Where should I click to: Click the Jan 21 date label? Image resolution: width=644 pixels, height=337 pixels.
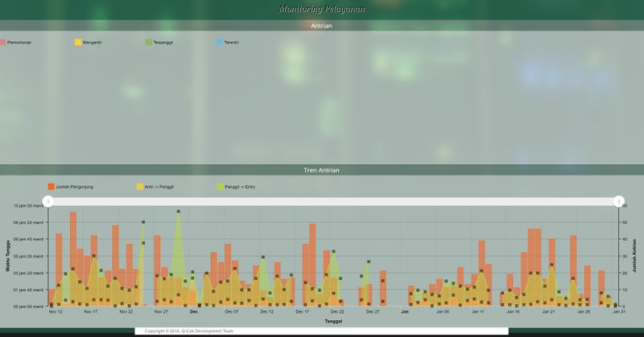pos(549,312)
